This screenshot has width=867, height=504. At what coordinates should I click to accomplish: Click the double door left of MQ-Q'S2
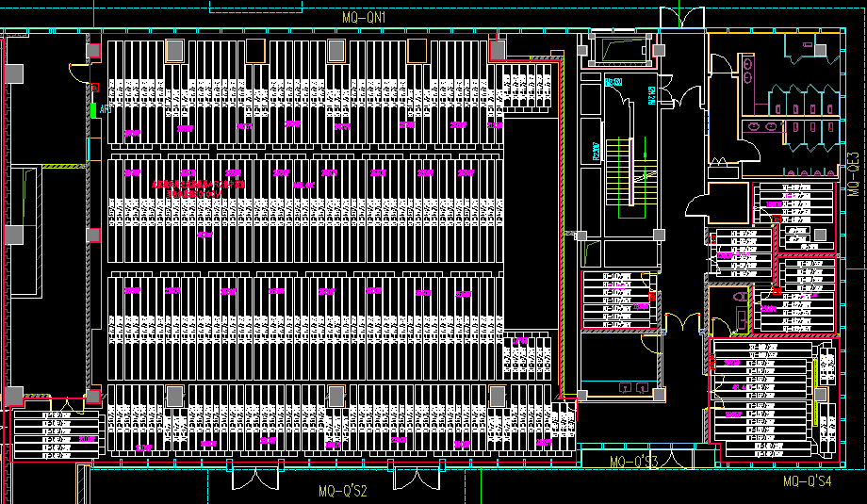click(254, 478)
